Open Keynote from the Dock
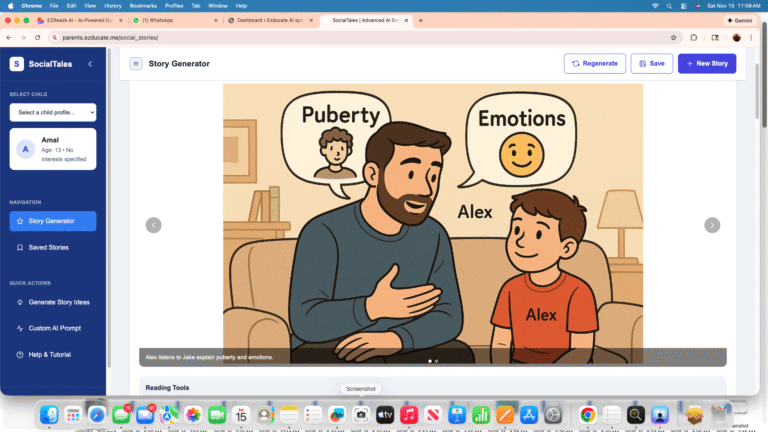This screenshot has width=768, height=432. (x=457, y=415)
